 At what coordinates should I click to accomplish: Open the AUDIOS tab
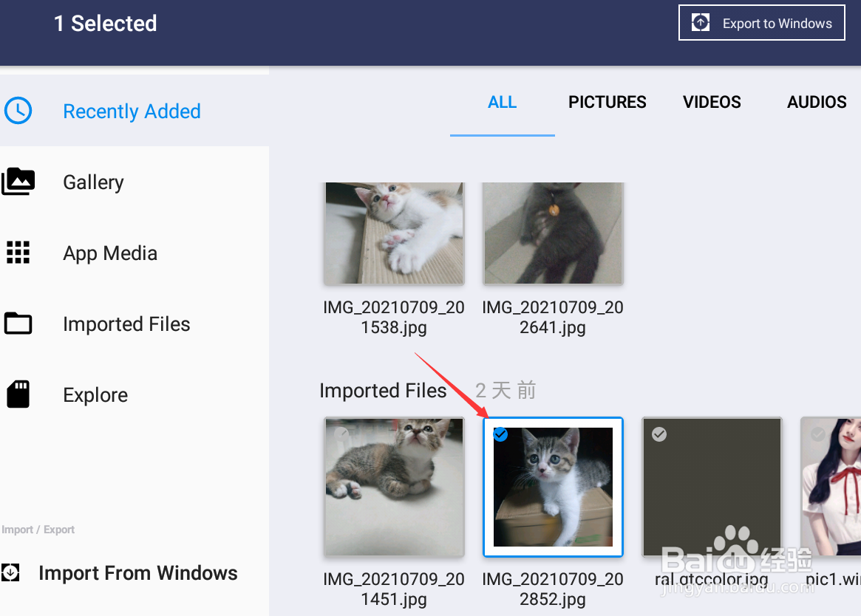pos(816,102)
